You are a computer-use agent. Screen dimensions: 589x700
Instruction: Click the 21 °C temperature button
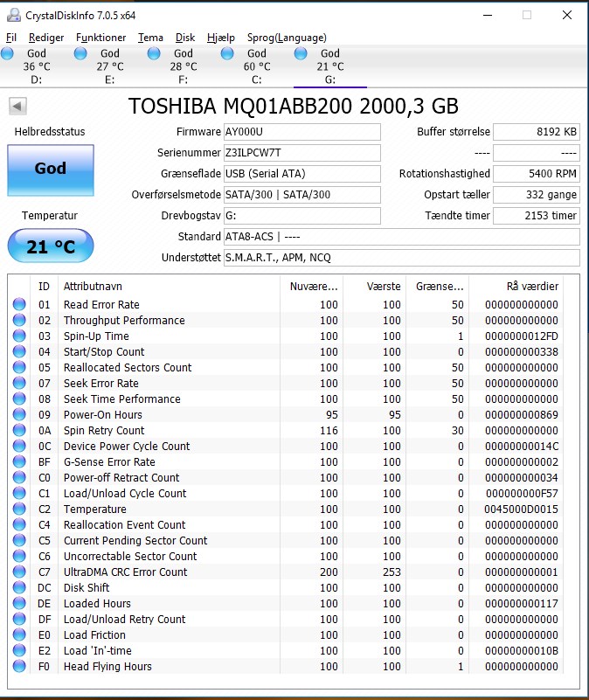pyautogui.click(x=50, y=246)
